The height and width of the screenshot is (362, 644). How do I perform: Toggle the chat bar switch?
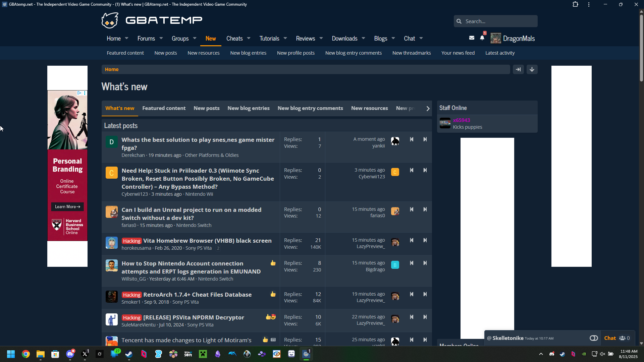(x=594, y=338)
